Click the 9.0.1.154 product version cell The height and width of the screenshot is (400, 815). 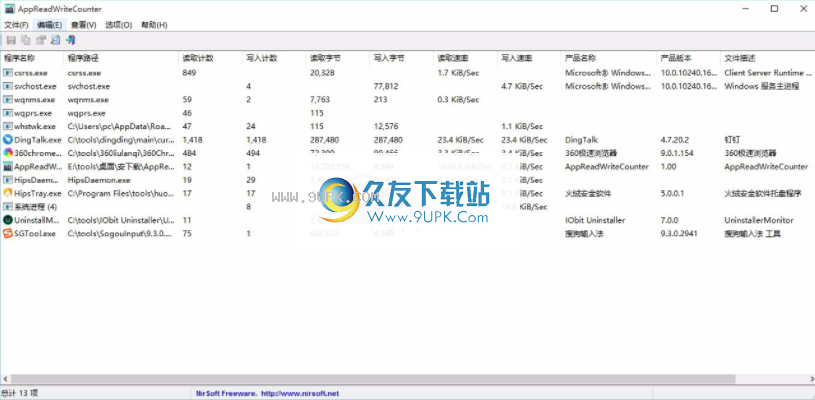pyautogui.click(x=679, y=153)
